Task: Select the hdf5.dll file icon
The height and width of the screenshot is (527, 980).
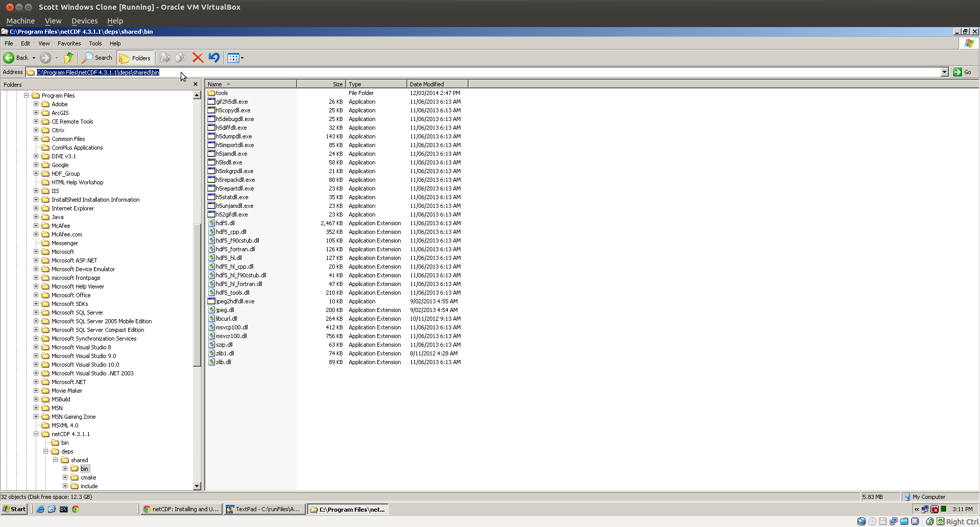Action: coord(211,223)
